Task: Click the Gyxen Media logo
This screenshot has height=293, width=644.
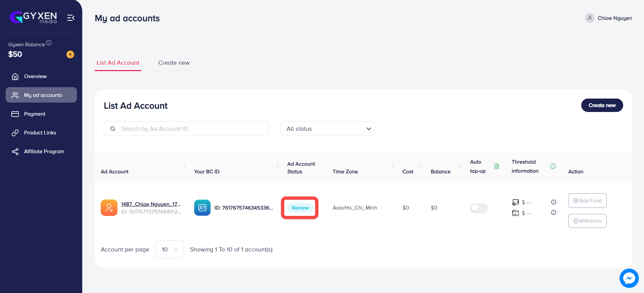Action: (33, 17)
